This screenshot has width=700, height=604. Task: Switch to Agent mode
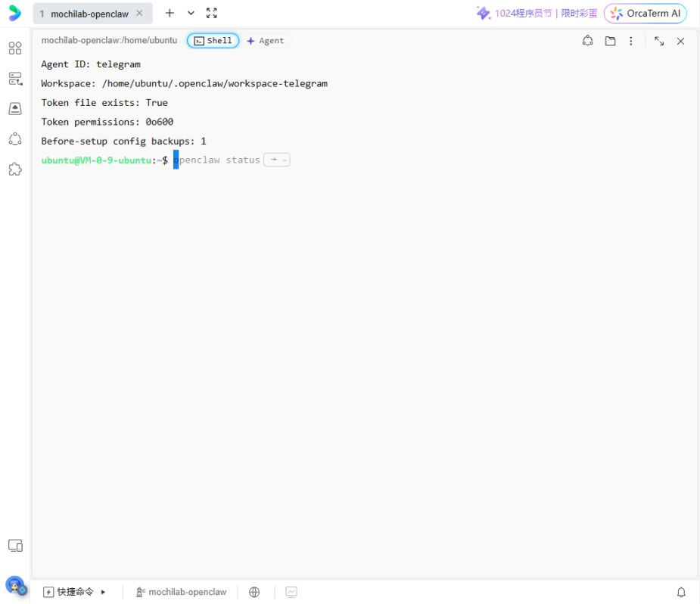coord(265,41)
